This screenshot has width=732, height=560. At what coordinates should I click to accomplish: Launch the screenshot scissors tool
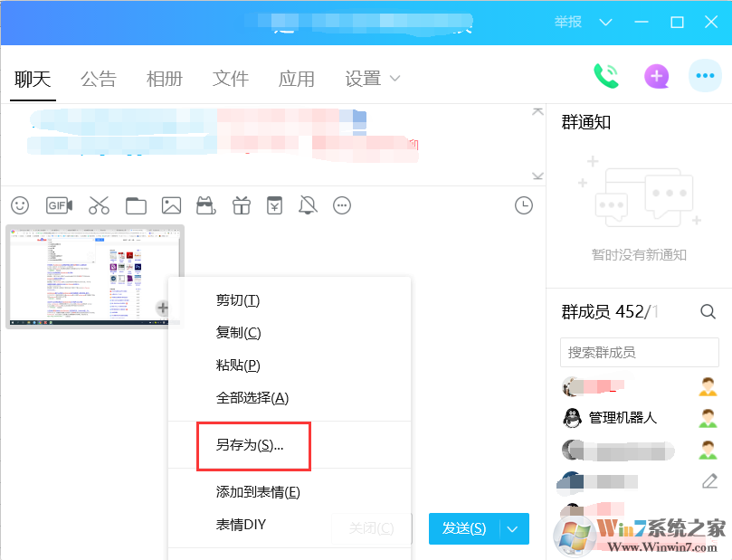coord(100,205)
